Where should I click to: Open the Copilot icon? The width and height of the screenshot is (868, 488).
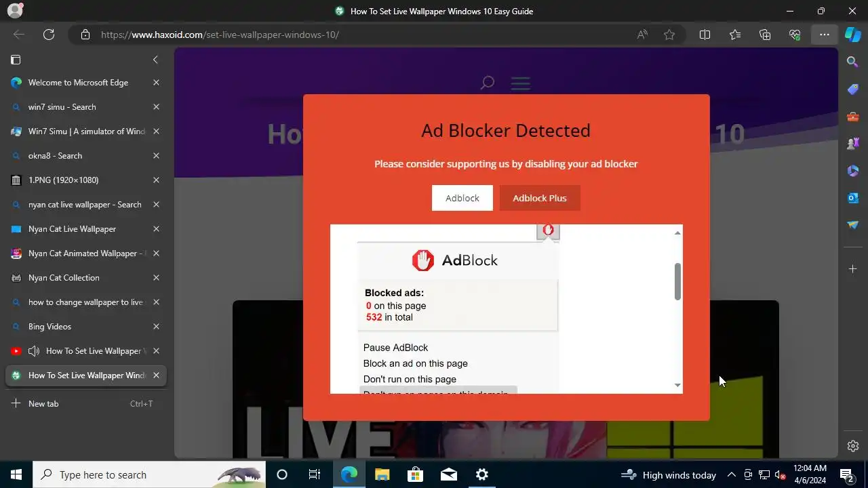pyautogui.click(x=853, y=35)
